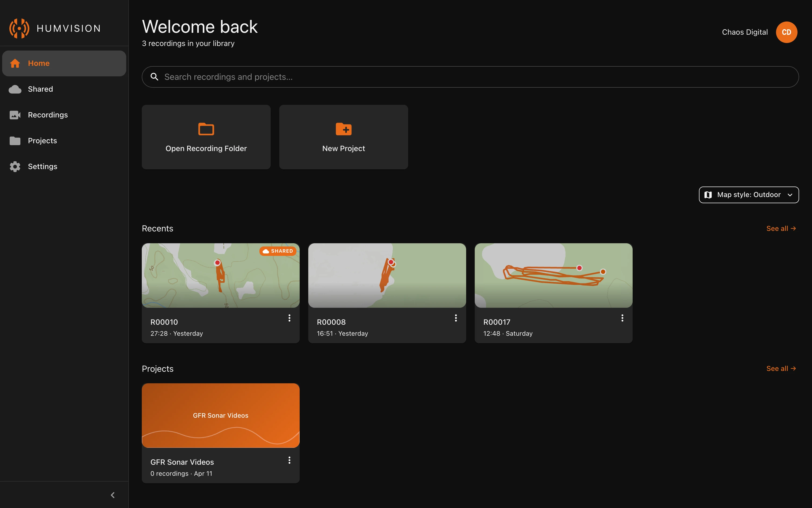Screen dimensions: 812x508
Task: Click the SHARED cloud badge on R00010
Action: coord(278,251)
